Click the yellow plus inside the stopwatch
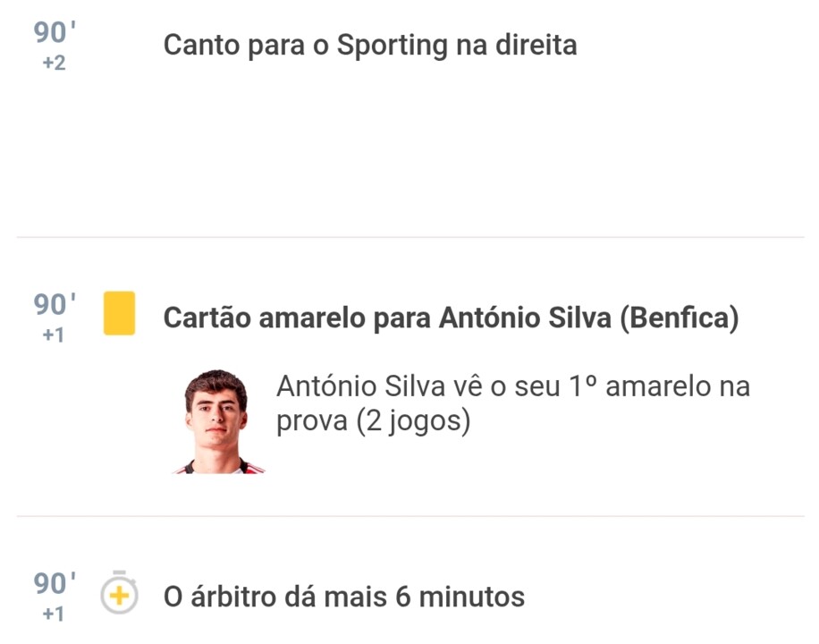819x644 pixels. (119, 596)
